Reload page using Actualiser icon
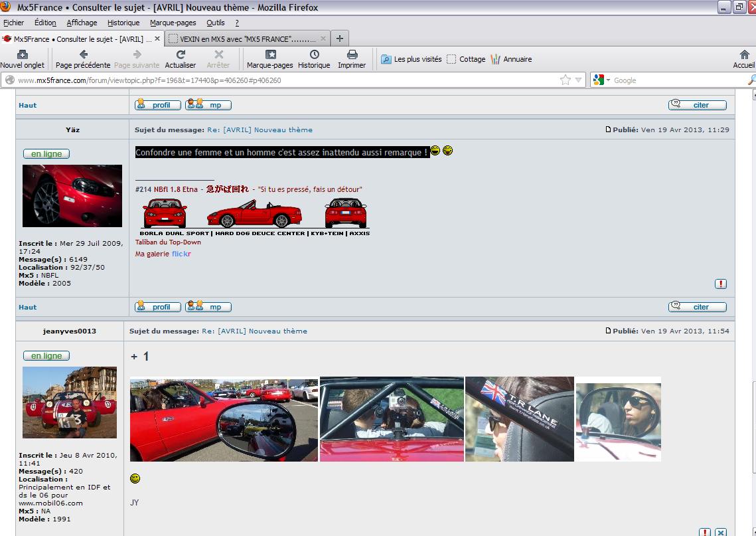 [x=181, y=55]
